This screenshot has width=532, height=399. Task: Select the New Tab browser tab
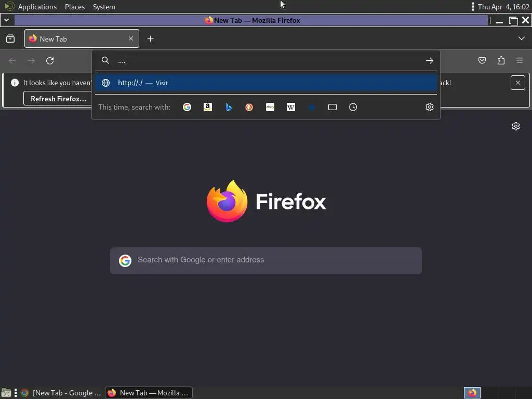coord(82,38)
